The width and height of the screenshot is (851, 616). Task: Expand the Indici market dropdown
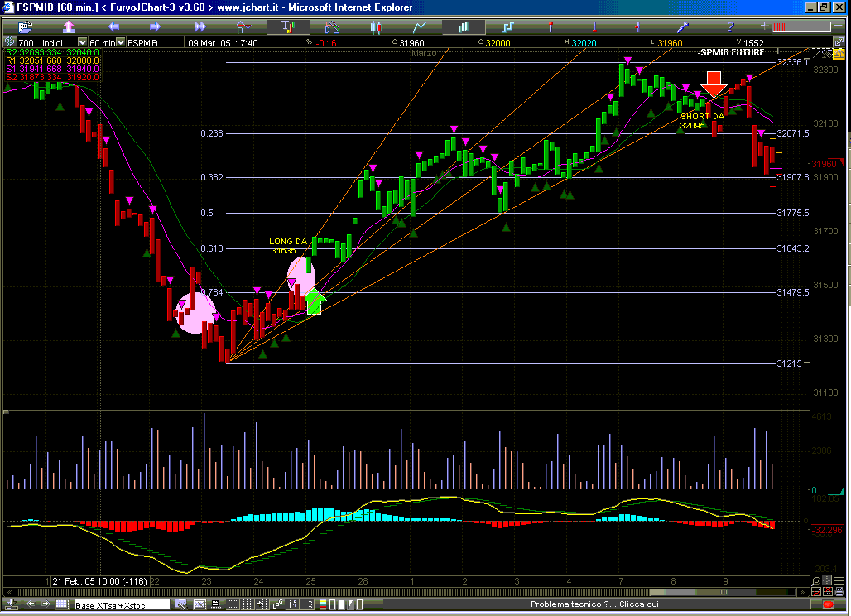tap(82, 42)
